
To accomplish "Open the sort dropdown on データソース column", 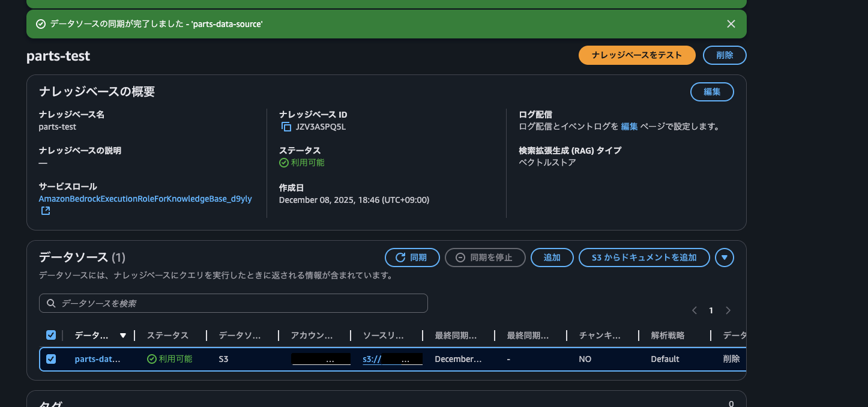I will [123, 335].
